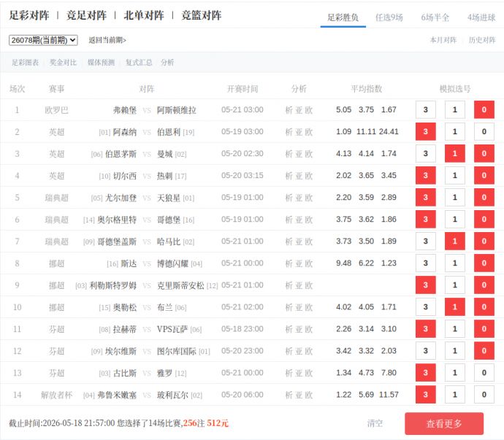The image size is (504, 440).
Task: Clear selections with 清空
Action: 375,423
